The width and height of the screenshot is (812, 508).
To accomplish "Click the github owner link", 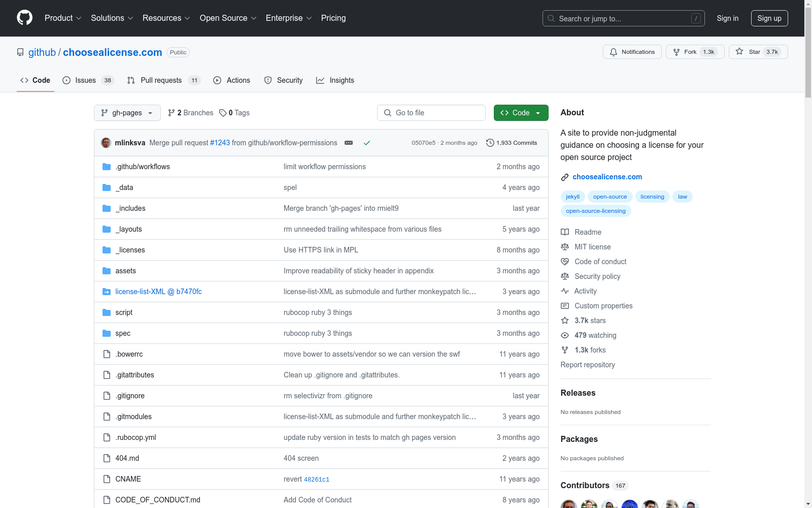I will (42, 52).
